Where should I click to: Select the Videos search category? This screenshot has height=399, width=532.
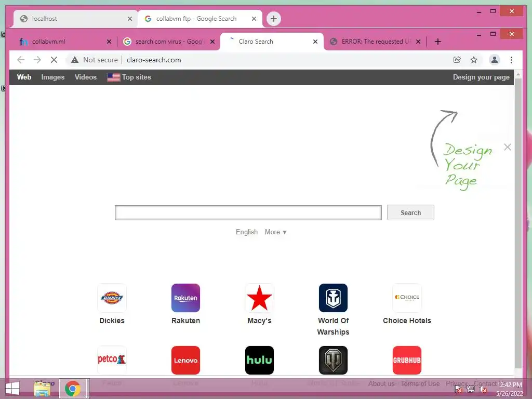point(86,77)
